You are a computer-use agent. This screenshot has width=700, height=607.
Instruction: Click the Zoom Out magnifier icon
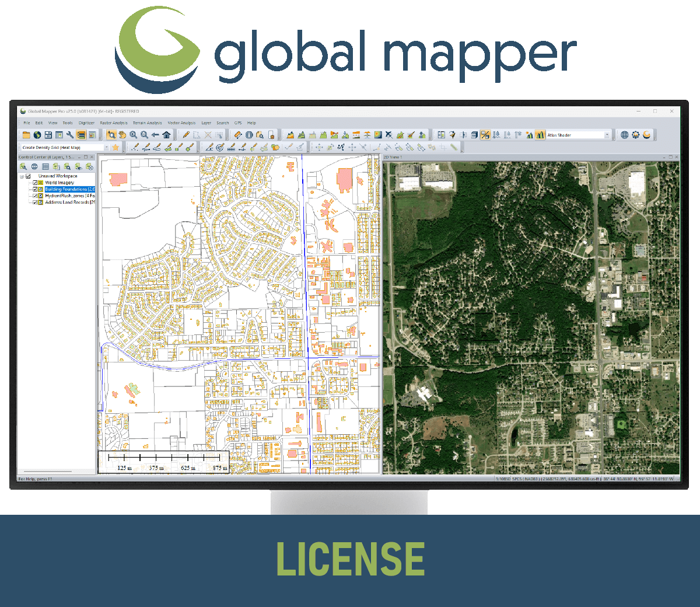144,135
